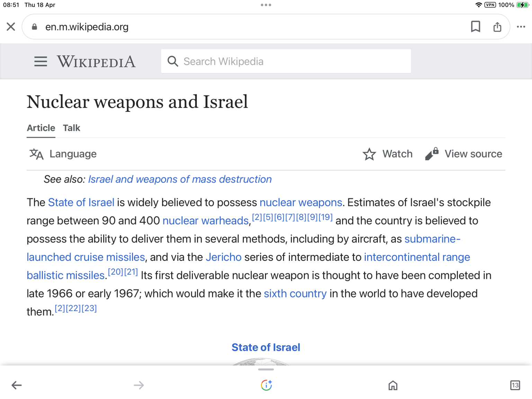Go back with the left arrow
Screen dimensions: 532x399
click(17, 385)
